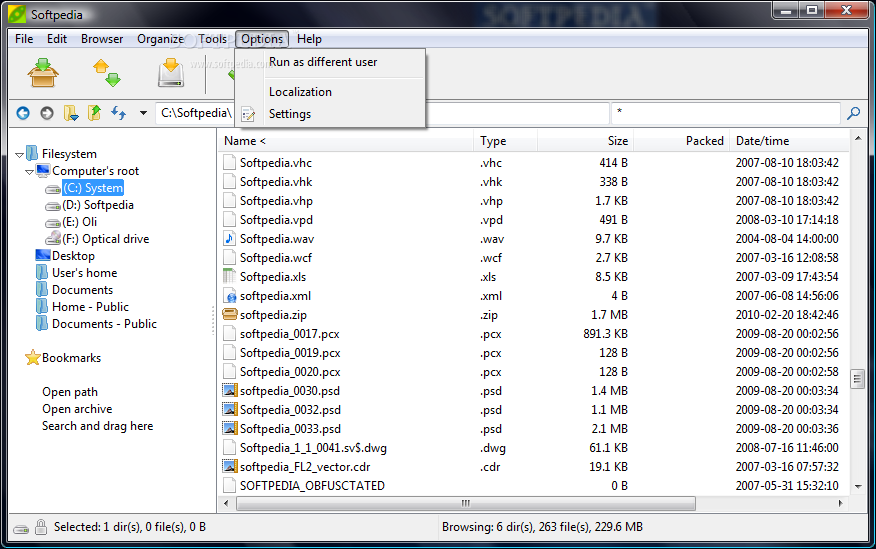This screenshot has width=876, height=549.
Task: Click the Extract to drive icon
Action: 171,73
